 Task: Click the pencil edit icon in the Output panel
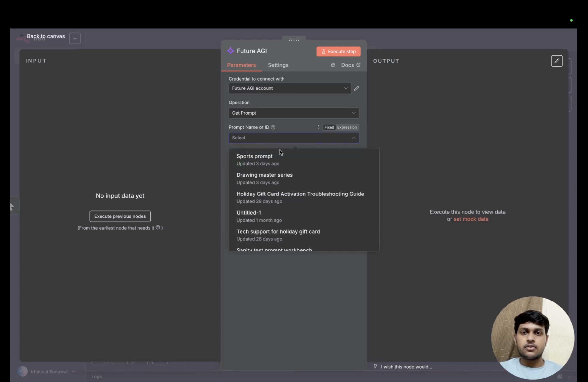coord(557,61)
